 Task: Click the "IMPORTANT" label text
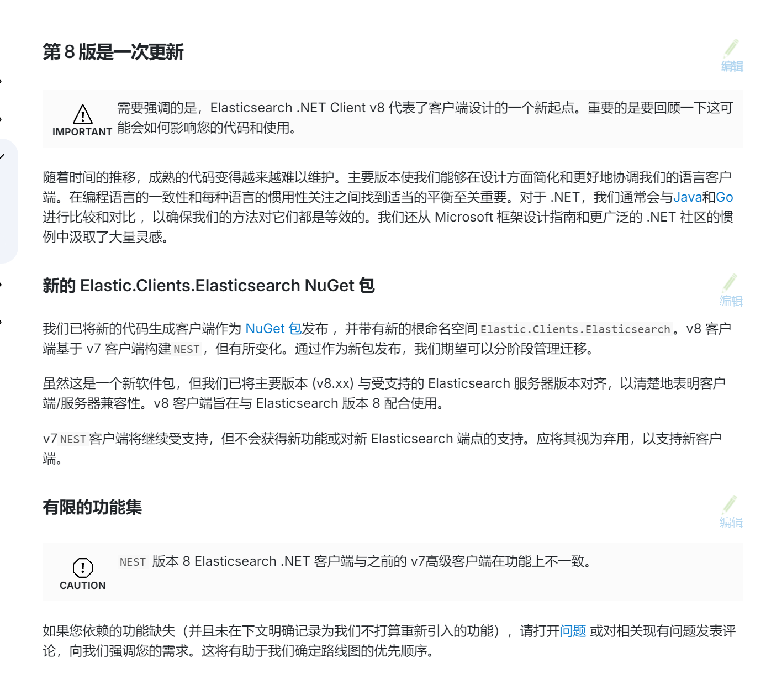tap(82, 132)
